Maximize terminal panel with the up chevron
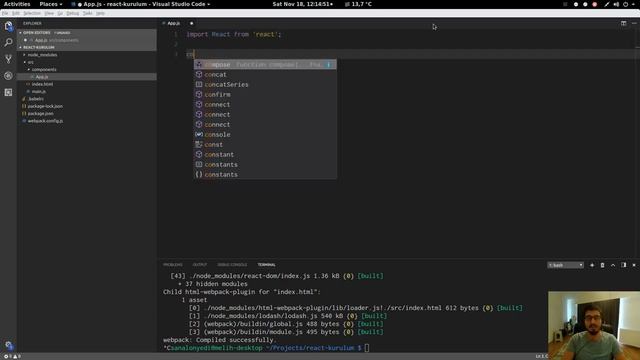 click(x=613, y=265)
